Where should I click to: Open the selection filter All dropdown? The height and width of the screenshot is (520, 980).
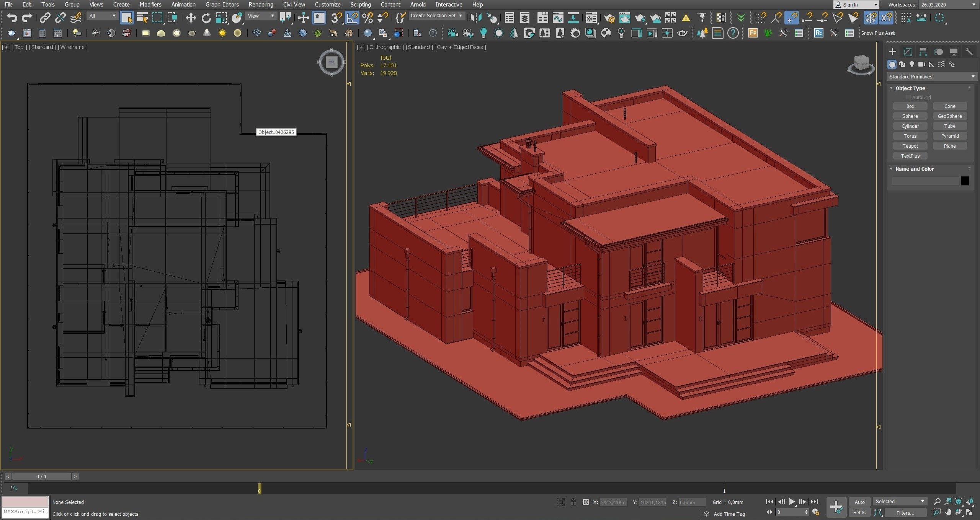pyautogui.click(x=101, y=16)
